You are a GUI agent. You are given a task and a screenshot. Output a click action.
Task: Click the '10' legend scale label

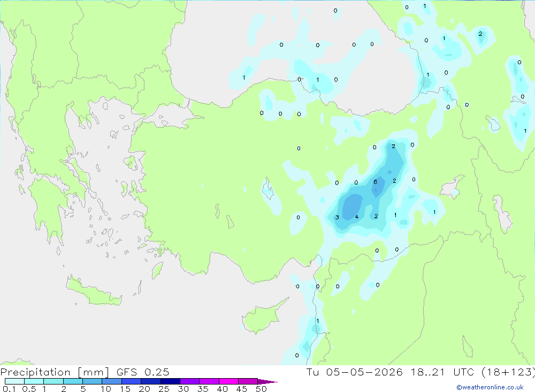point(106,389)
